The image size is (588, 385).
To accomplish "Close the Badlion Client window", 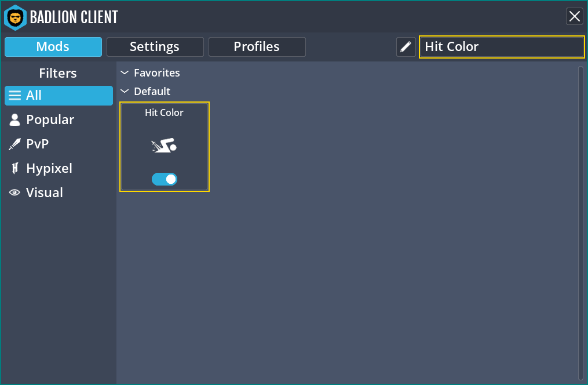I will pos(575,16).
